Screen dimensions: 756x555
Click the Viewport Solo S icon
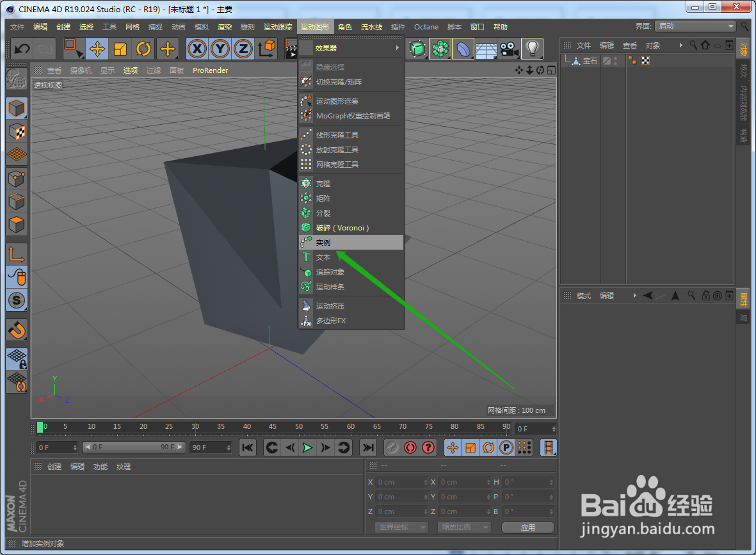point(17,300)
